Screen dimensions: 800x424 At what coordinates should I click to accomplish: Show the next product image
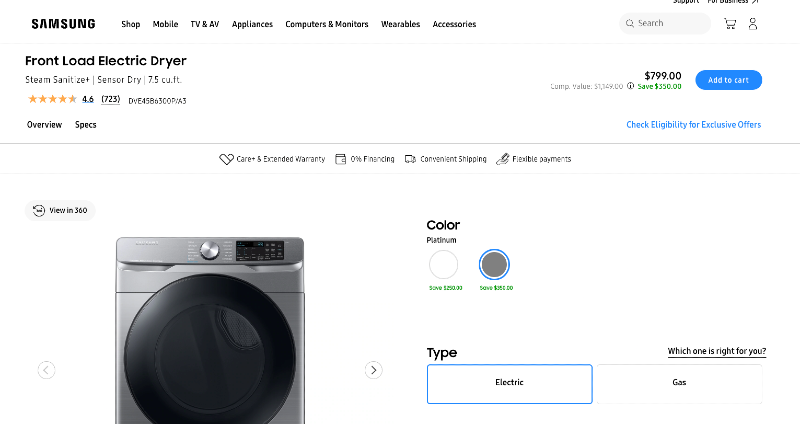pyautogui.click(x=373, y=370)
